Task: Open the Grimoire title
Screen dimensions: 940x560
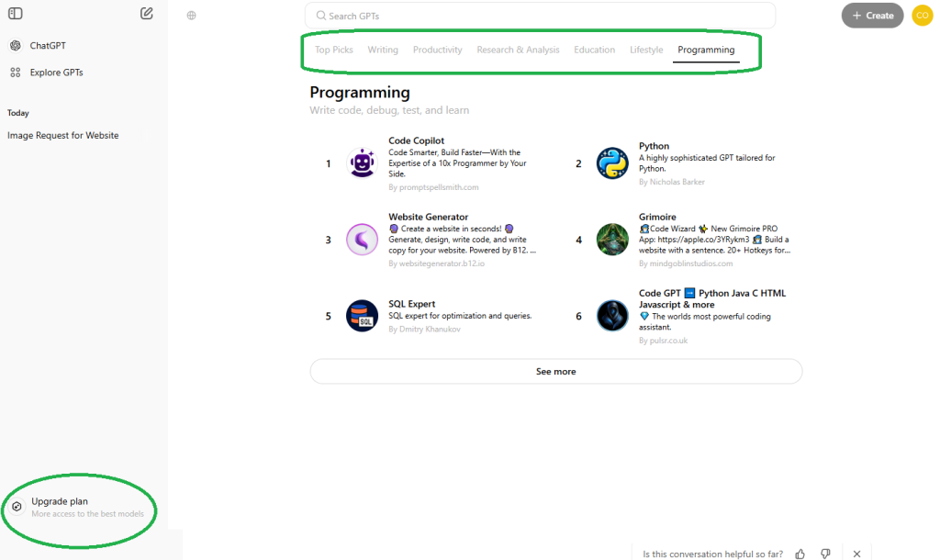Action: click(657, 217)
